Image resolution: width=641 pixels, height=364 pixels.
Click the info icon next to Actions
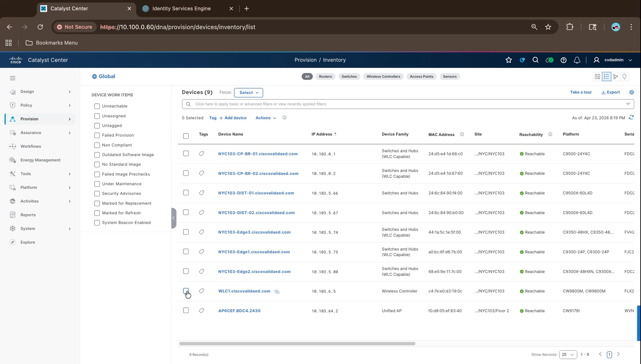284,118
